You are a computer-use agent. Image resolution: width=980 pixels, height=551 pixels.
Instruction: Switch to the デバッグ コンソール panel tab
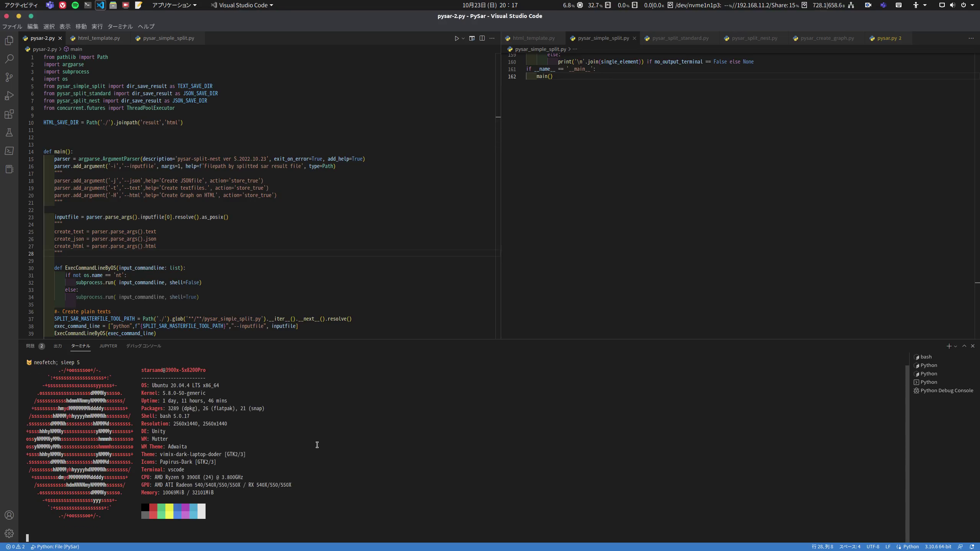[x=144, y=346]
